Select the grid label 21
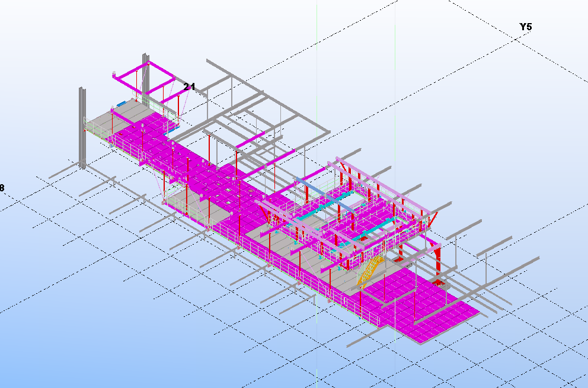588x388 pixels. (189, 87)
